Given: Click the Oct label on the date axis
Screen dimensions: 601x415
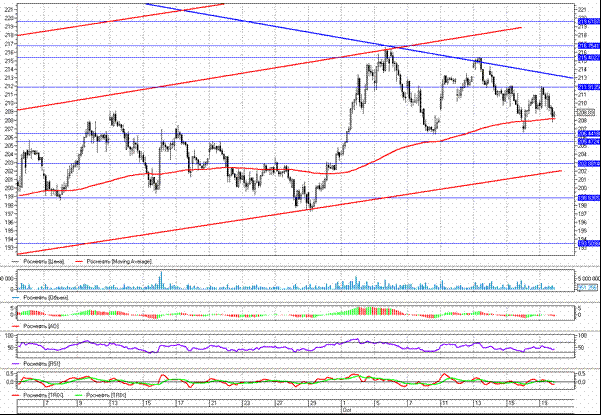Looking at the screenshot, I should click(346, 410).
